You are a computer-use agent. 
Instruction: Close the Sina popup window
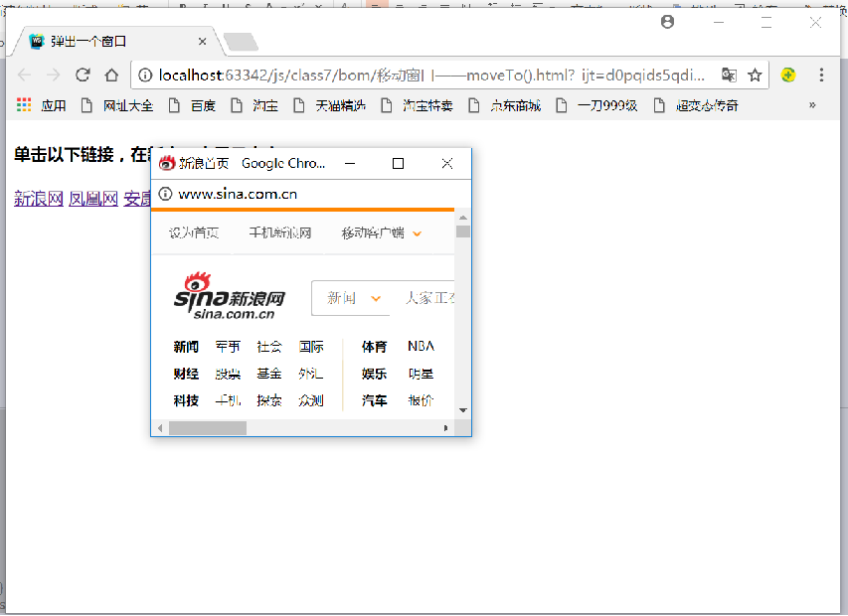(446, 163)
